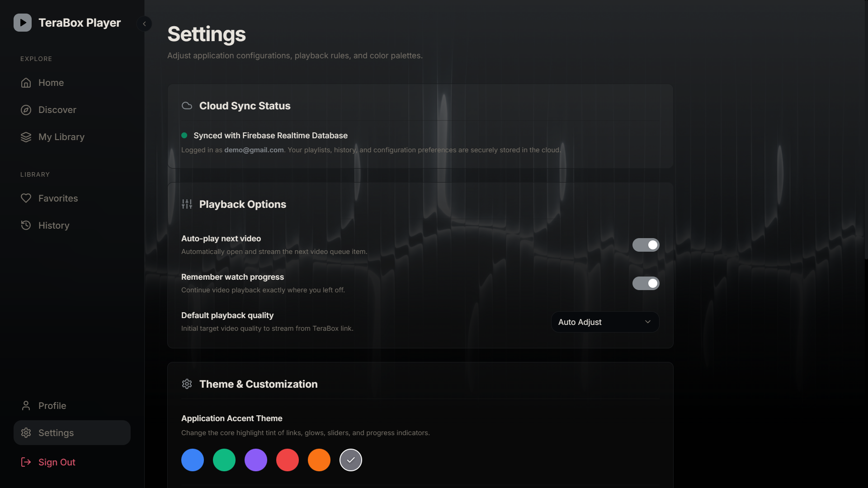Click the 'Default playback quality' label
868x488 pixels.
(x=227, y=315)
